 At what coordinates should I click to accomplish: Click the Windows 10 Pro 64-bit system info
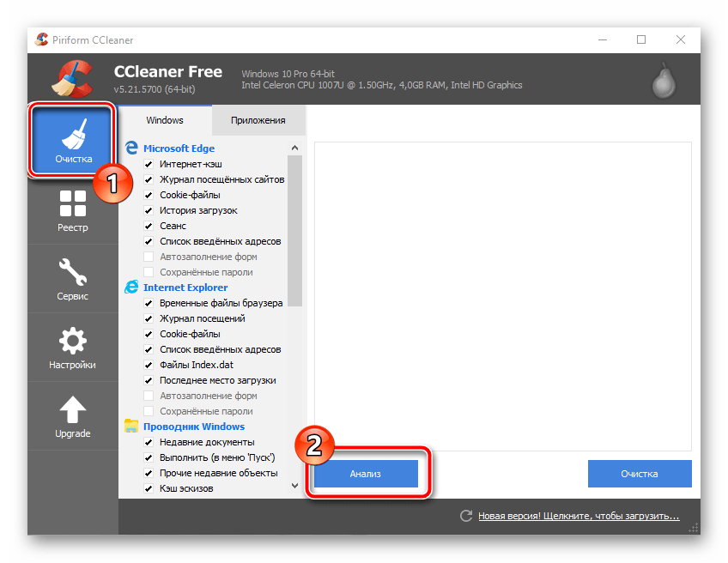[288, 74]
